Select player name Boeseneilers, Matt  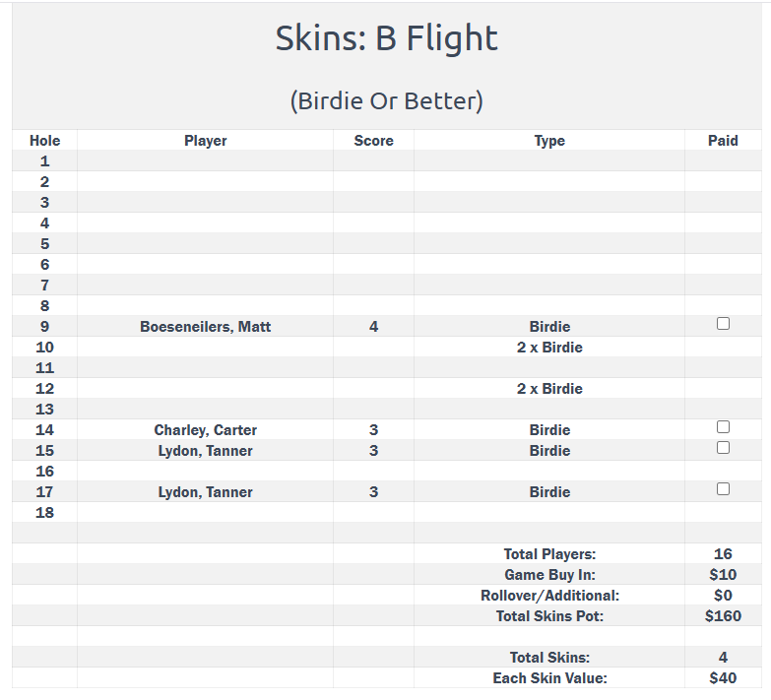(x=205, y=327)
